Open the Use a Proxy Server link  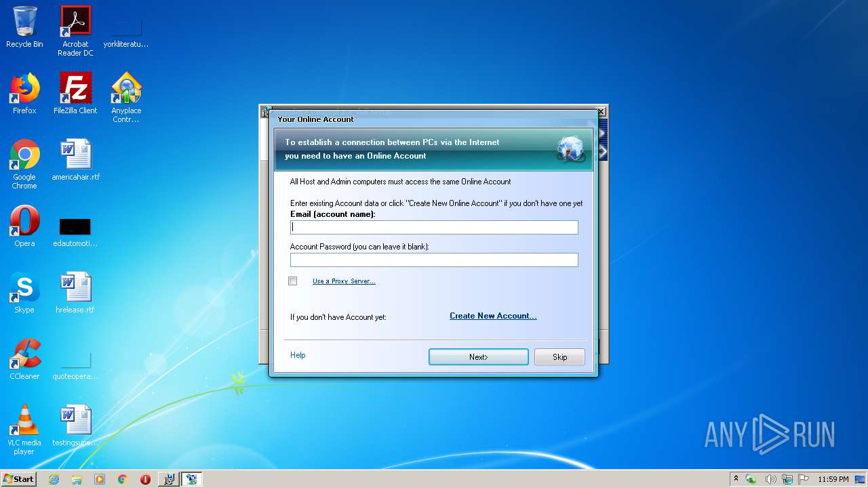click(344, 281)
